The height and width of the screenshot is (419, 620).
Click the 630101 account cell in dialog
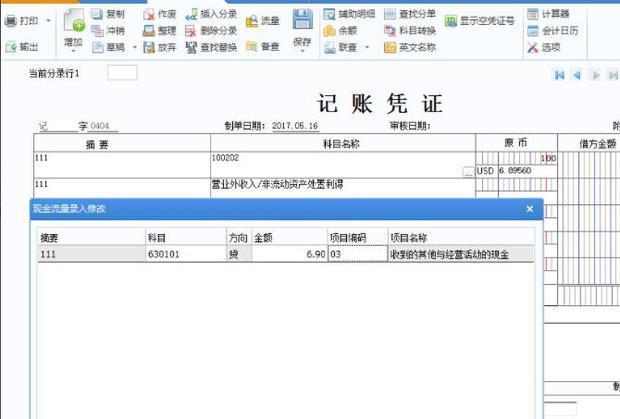coord(185,254)
